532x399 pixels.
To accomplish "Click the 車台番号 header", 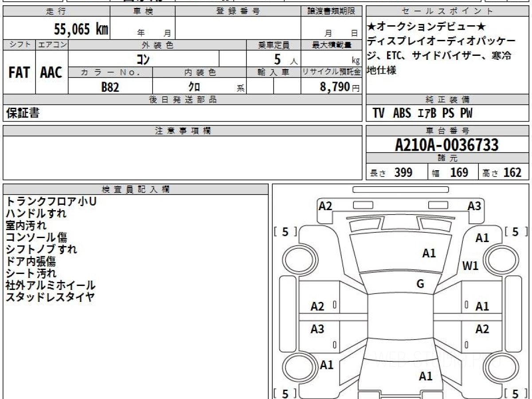I will tap(447, 131).
